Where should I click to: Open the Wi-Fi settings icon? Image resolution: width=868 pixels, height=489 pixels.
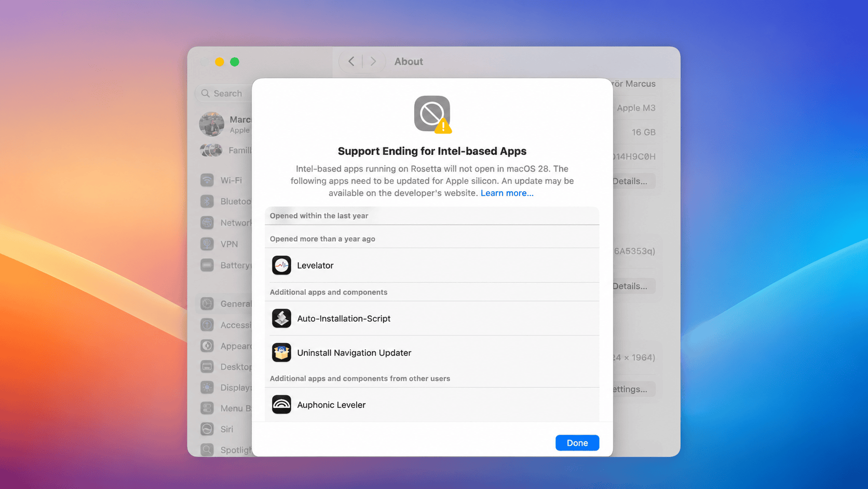click(207, 180)
